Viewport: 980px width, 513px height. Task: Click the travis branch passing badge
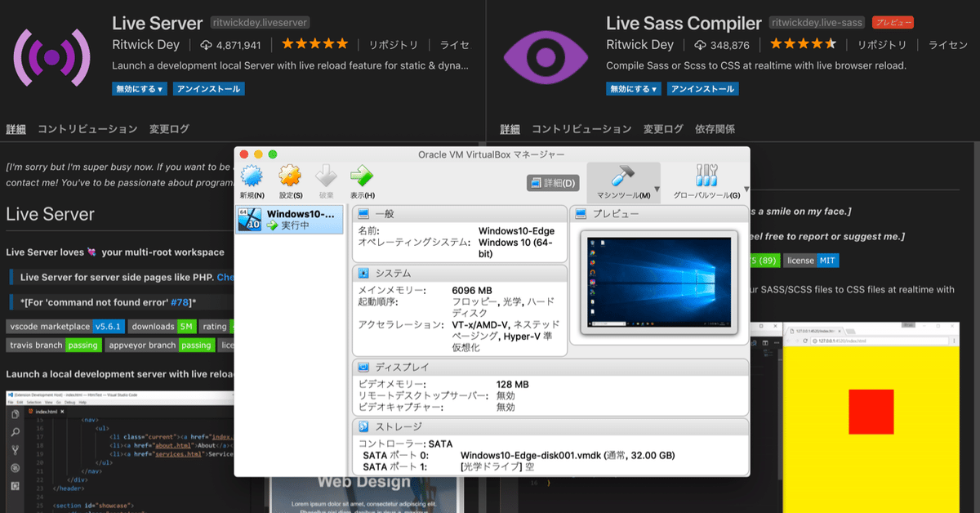click(x=54, y=346)
